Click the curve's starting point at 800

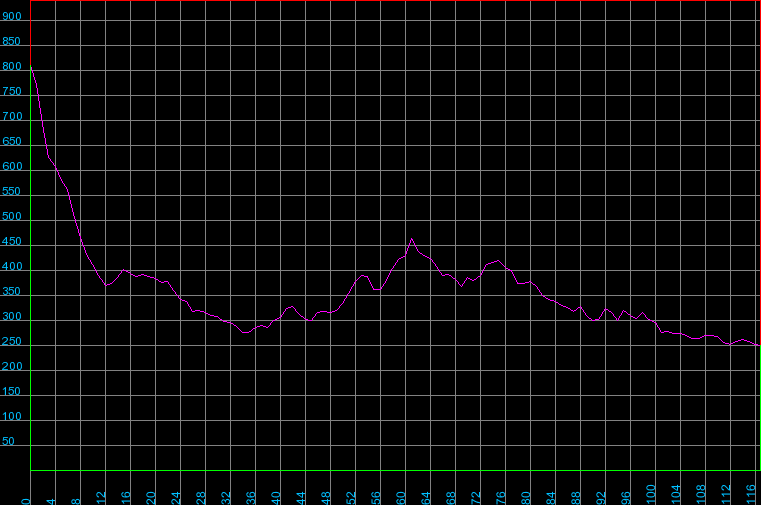tap(31, 66)
